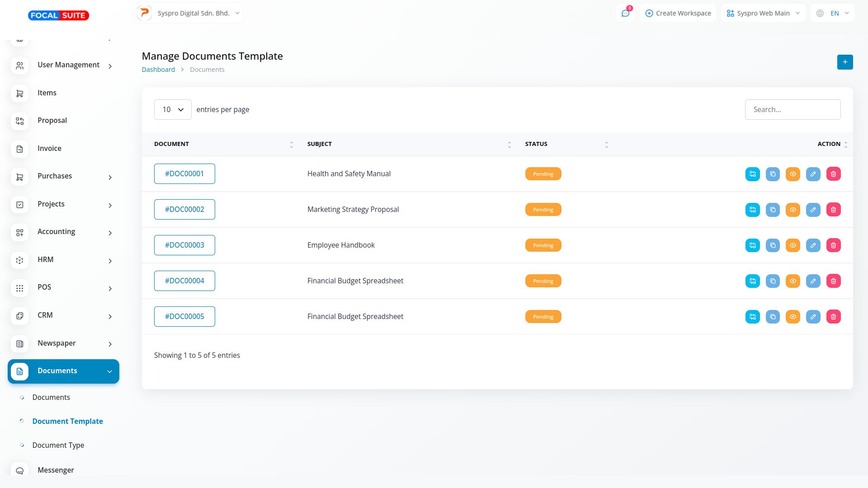This screenshot has width=868, height=488.
Task: Open the #DOC00002 document link
Action: tap(184, 209)
